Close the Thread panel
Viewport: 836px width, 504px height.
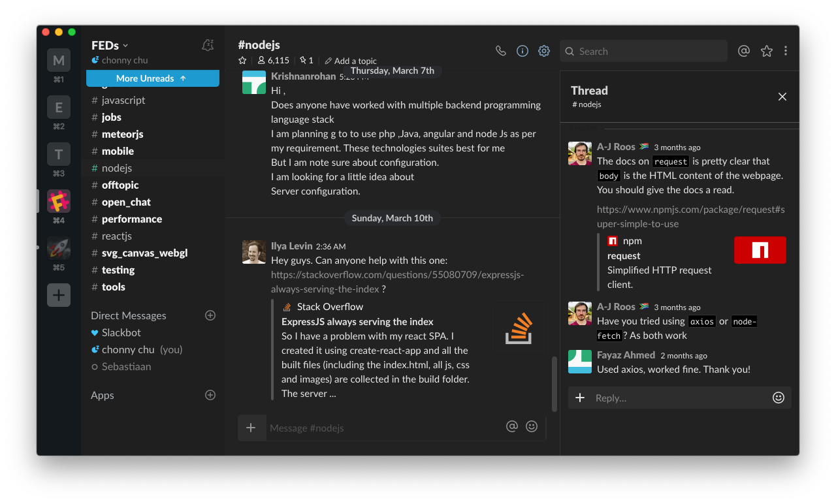click(x=782, y=97)
